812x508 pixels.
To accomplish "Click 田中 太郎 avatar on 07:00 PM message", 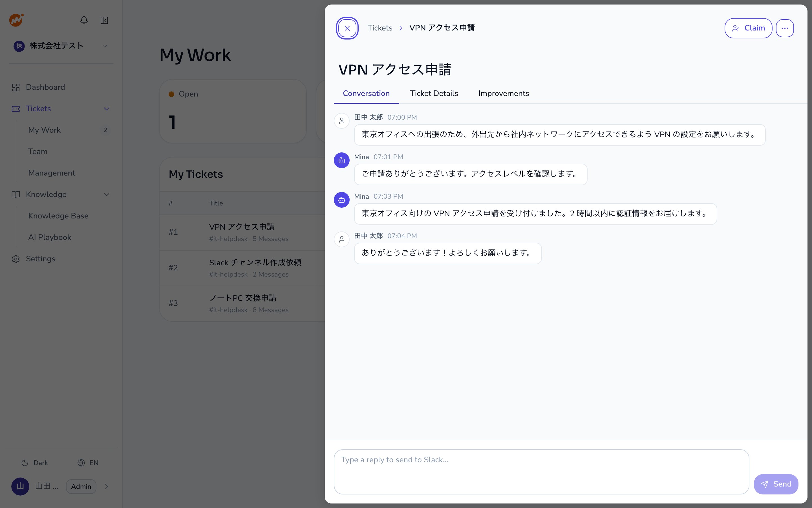I will tap(342, 121).
